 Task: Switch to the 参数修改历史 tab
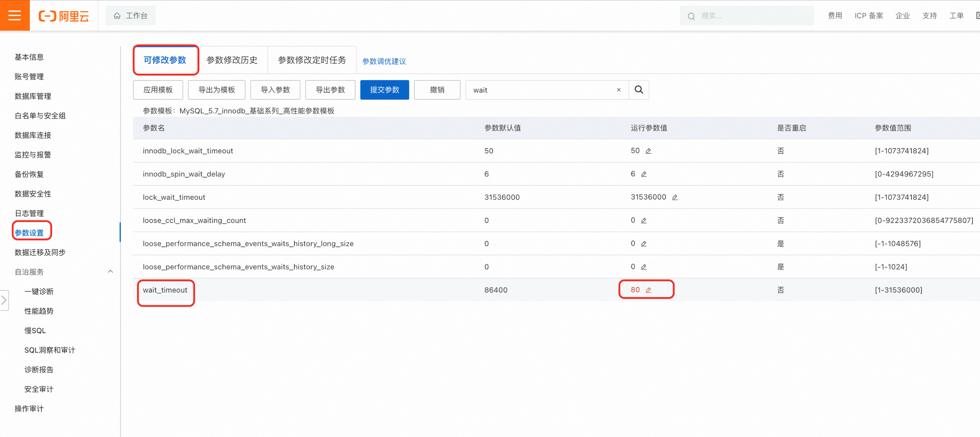point(232,60)
